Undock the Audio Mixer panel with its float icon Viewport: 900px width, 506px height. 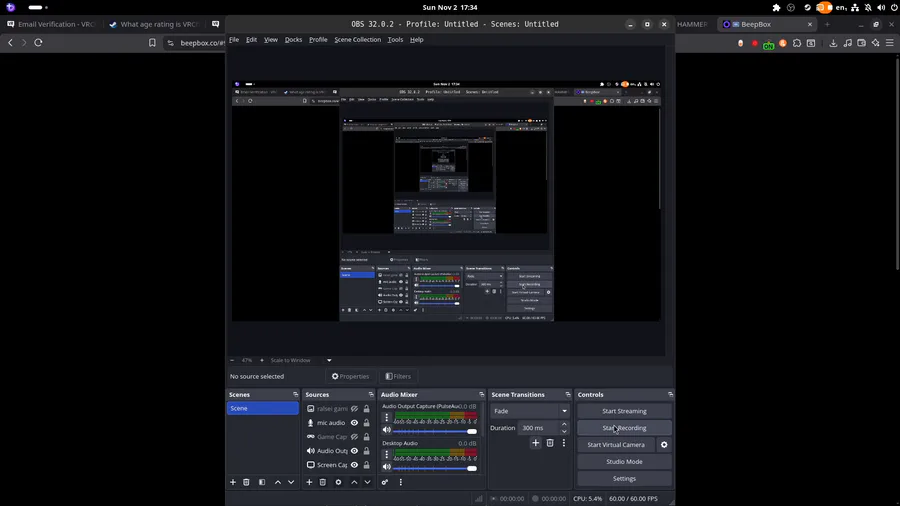pyautogui.click(x=482, y=395)
